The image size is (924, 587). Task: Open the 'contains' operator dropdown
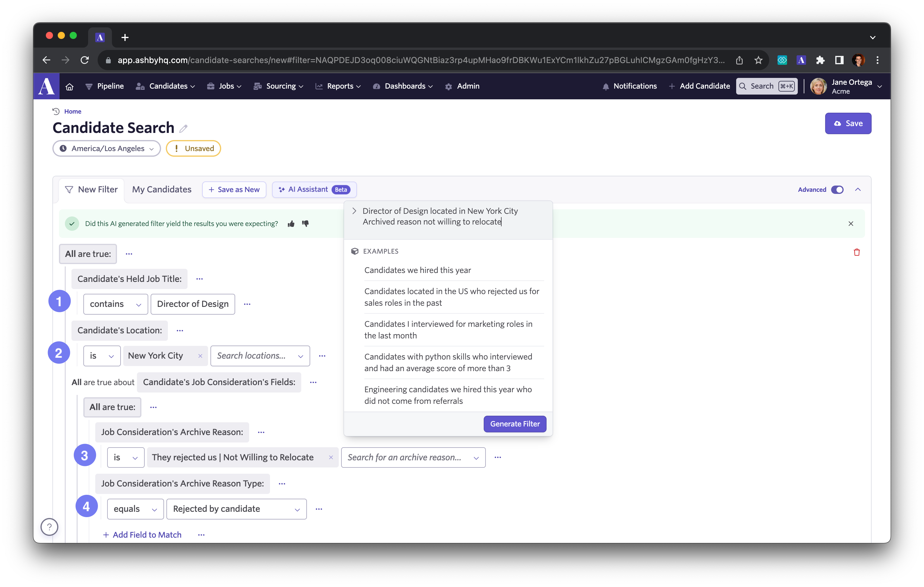point(115,304)
